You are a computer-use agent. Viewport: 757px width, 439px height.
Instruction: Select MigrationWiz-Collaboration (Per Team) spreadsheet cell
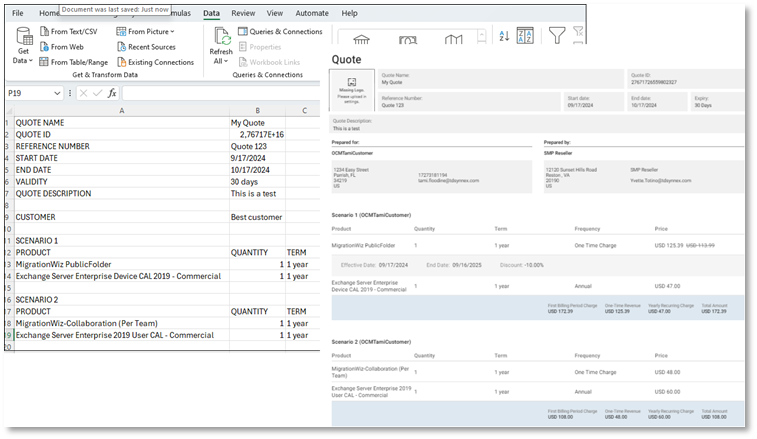pyautogui.click(x=122, y=324)
